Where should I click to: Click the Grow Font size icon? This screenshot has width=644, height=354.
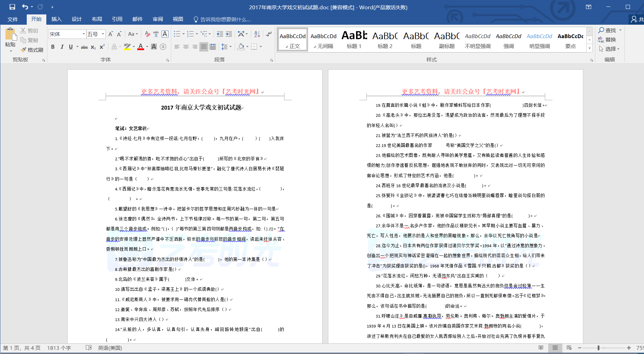(x=110, y=34)
